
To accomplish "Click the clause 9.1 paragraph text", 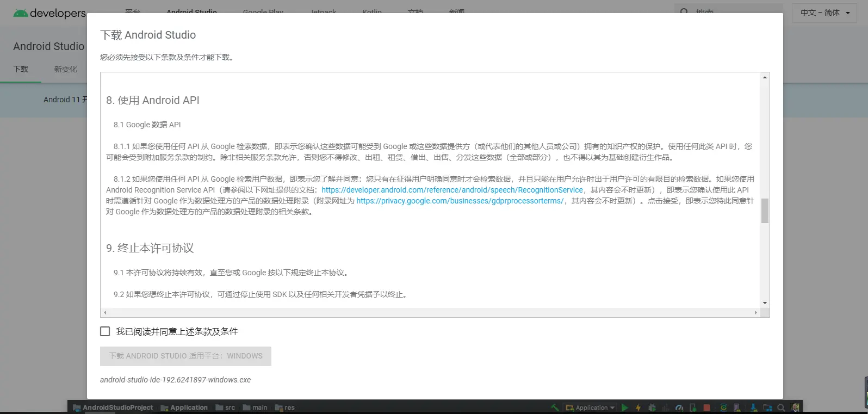I will (232, 273).
